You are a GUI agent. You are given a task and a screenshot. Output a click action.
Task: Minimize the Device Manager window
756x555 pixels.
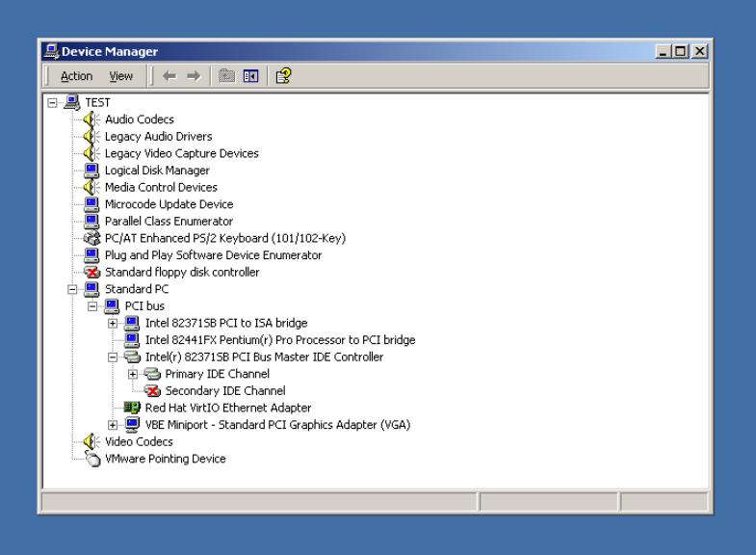tap(663, 51)
